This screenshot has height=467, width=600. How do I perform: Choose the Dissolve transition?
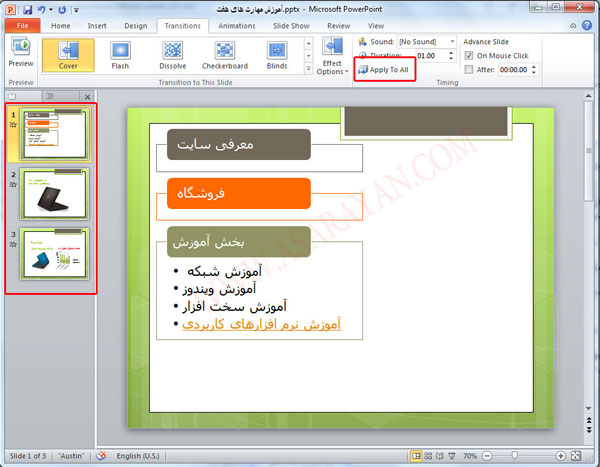coord(172,56)
